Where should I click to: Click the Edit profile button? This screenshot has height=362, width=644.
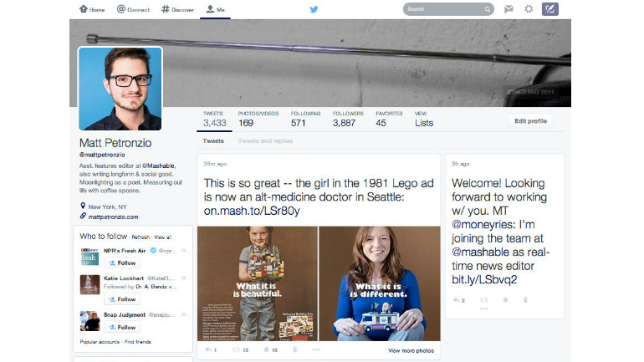coord(530,121)
